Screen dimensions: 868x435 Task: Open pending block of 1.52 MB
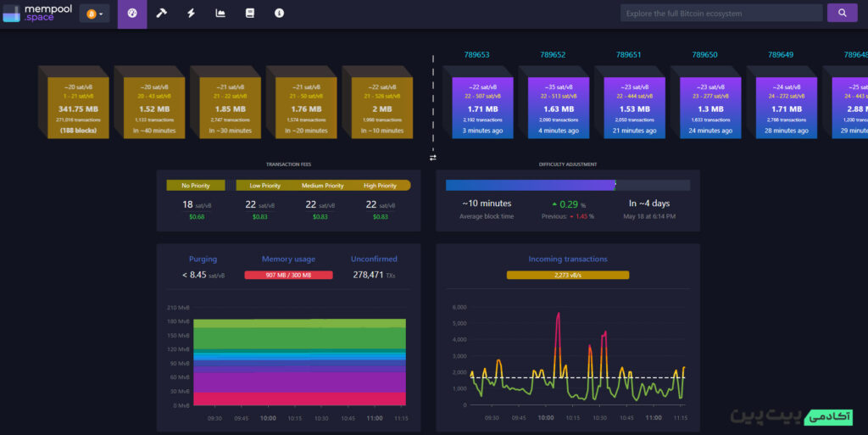point(154,108)
